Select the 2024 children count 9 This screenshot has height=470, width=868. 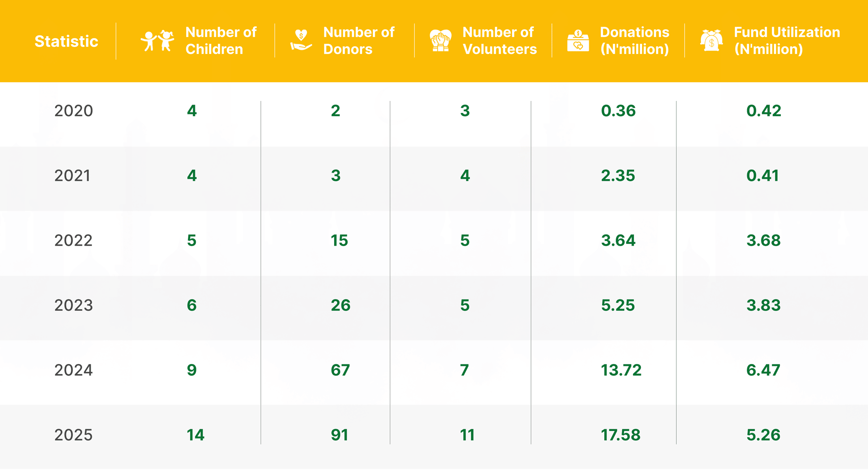tap(192, 370)
